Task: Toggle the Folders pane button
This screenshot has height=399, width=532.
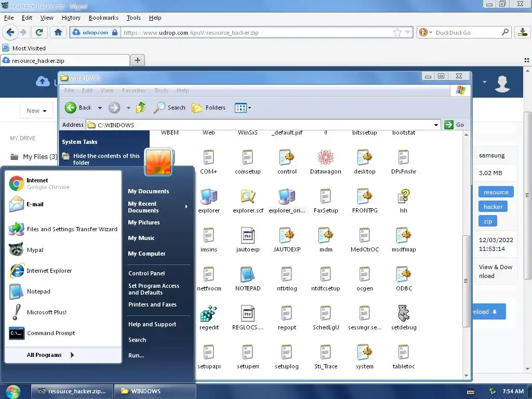Action: pyautogui.click(x=208, y=108)
